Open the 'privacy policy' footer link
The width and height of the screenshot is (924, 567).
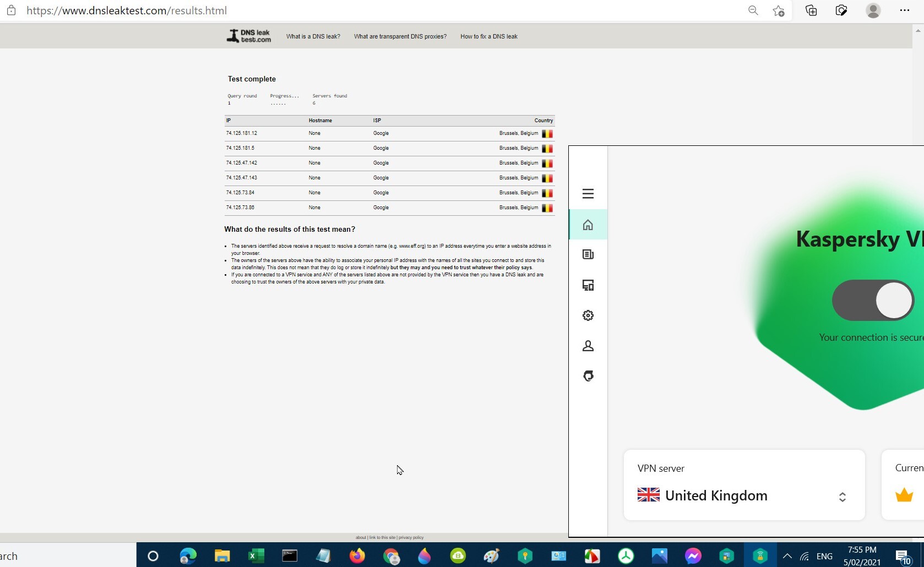point(411,537)
